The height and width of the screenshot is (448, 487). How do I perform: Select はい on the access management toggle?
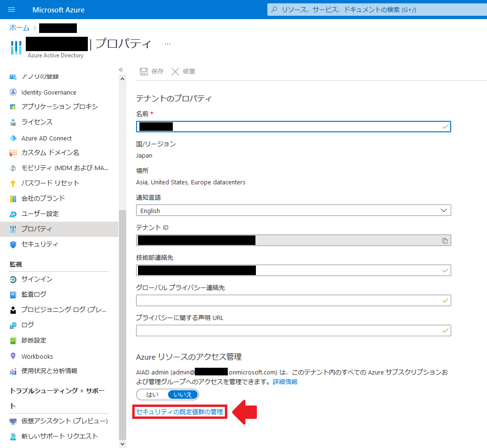[152, 395]
